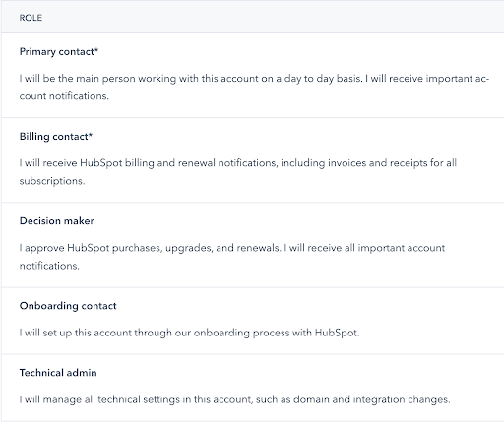Click the Onboarding contact description text

pos(189,333)
